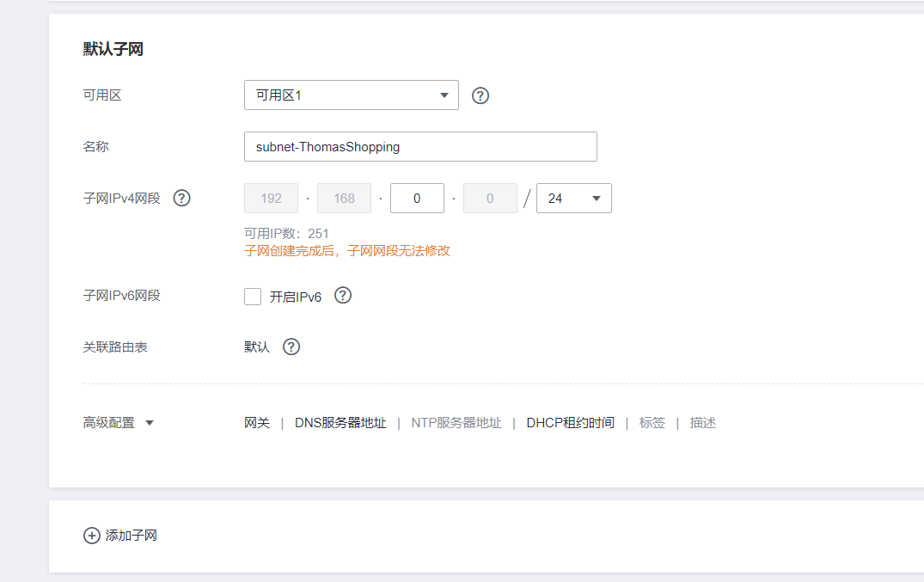Open the subnet mask 24 dropdown

573,199
